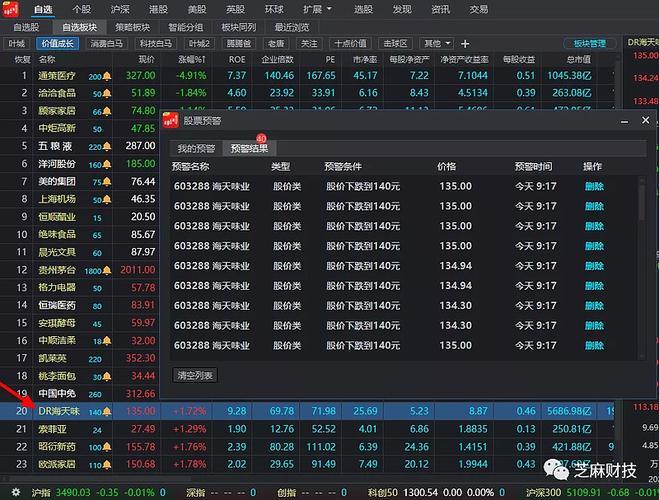Click the stock list horizontal scrollbar
The height and width of the screenshot is (500, 659).
tap(99, 479)
